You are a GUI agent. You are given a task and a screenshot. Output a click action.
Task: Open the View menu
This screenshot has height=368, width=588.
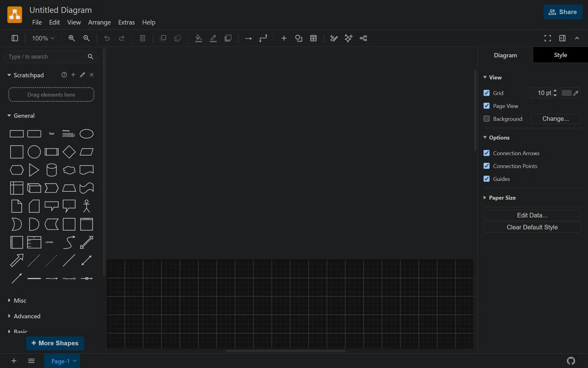[x=74, y=22]
